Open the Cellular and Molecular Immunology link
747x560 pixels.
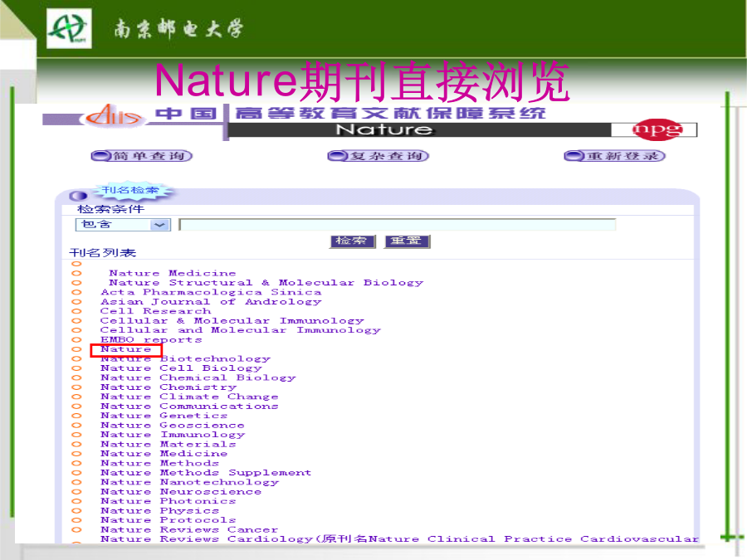(x=241, y=330)
